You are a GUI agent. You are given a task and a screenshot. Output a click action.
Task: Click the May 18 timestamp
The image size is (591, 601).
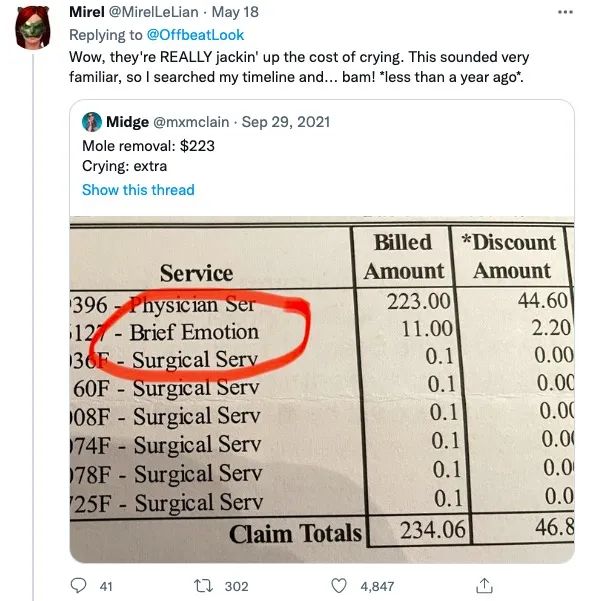[235, 12]
